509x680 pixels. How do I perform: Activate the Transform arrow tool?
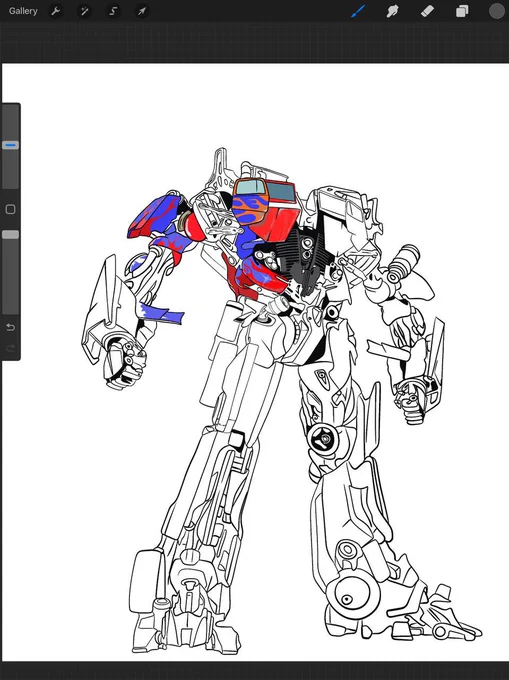point(142,11)
